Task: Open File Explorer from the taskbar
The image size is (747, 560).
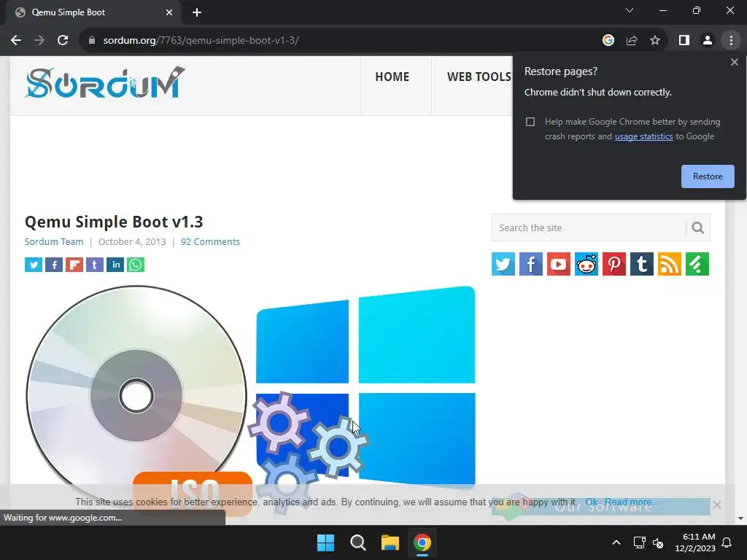Action: coord(390,542)
